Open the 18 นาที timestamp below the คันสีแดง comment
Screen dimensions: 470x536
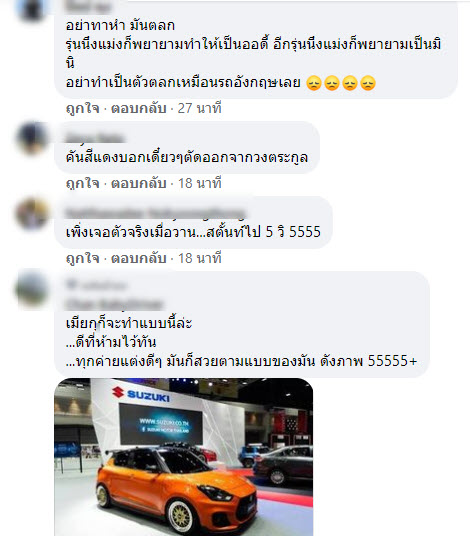[200, 184]
